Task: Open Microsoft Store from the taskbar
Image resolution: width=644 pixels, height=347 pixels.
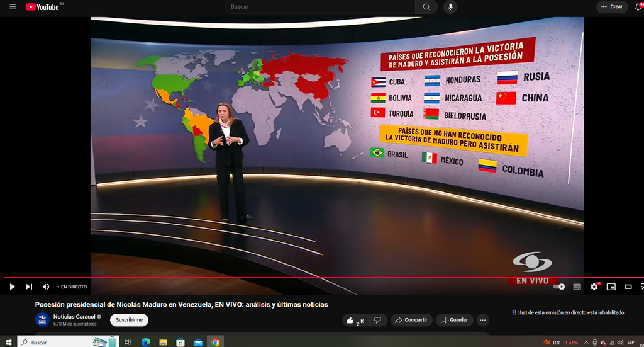Action: (180, 342)
